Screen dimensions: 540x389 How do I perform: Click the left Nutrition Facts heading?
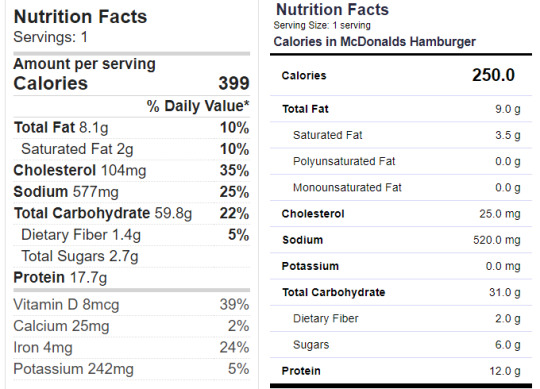coord(80,17)
